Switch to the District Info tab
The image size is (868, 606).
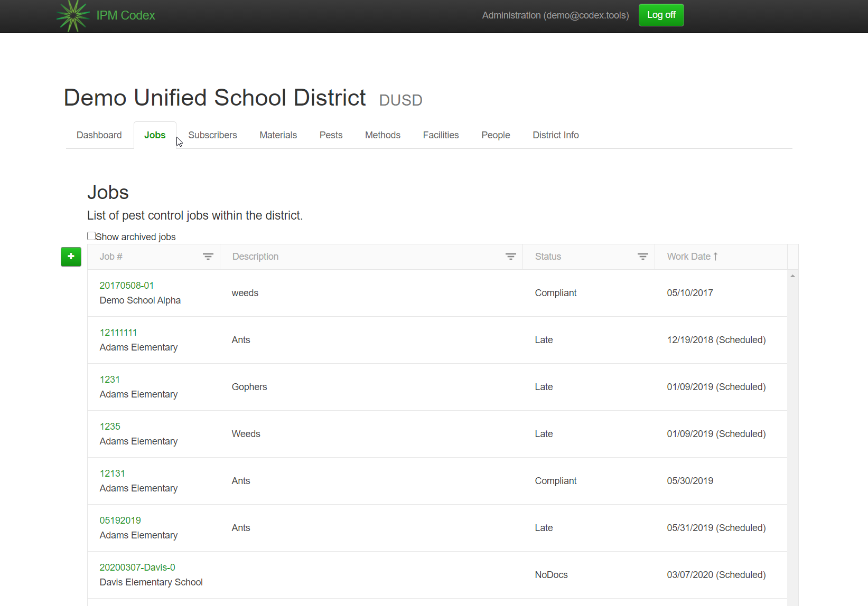click(x=555, y=135)
